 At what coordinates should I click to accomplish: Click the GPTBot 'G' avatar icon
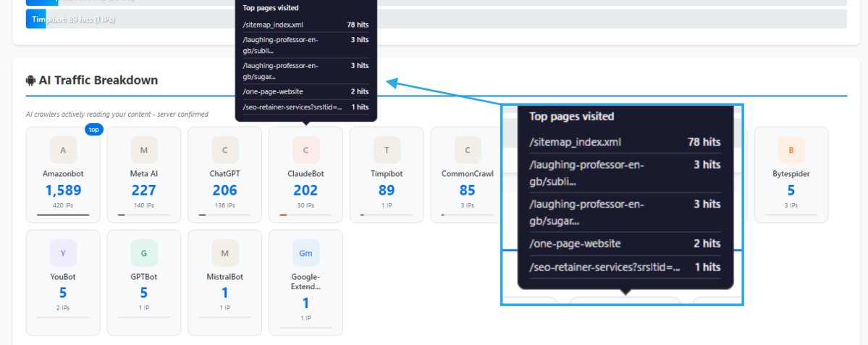click(144, 253)
